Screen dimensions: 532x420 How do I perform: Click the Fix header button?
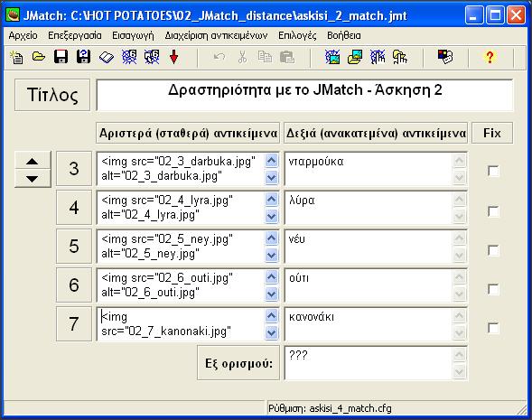tap(492, 133)
